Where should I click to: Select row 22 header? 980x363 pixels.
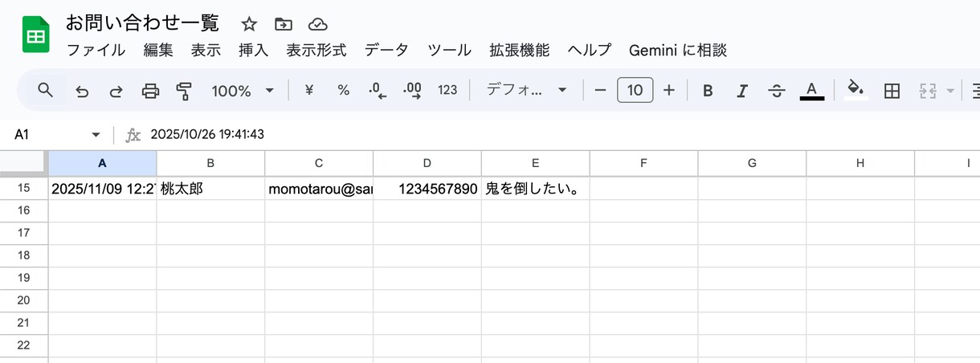tap(23, 345)
